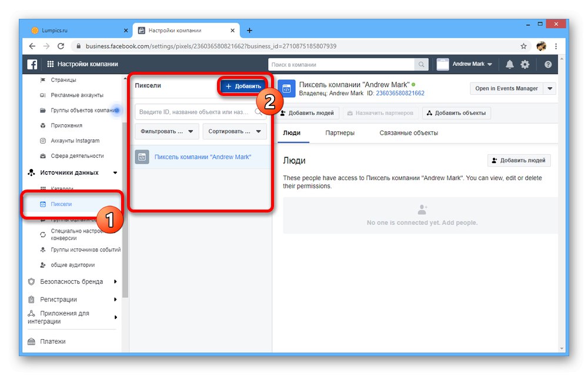The image size is (588, 375).
Task: Switch to the Lumpics.ru tab
Action: tap(77, 31)
